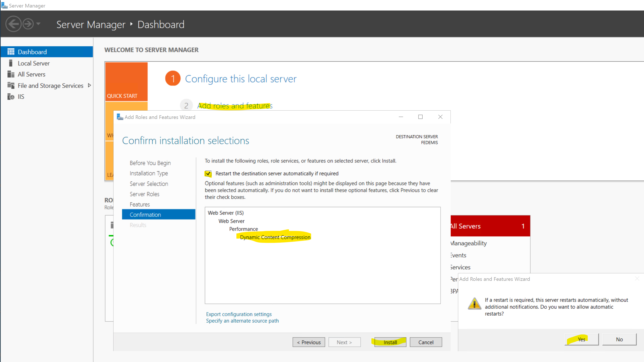Open Local Server from sidebar
Viewport: 644px width, 362px height.
click(x=33, y=63)
